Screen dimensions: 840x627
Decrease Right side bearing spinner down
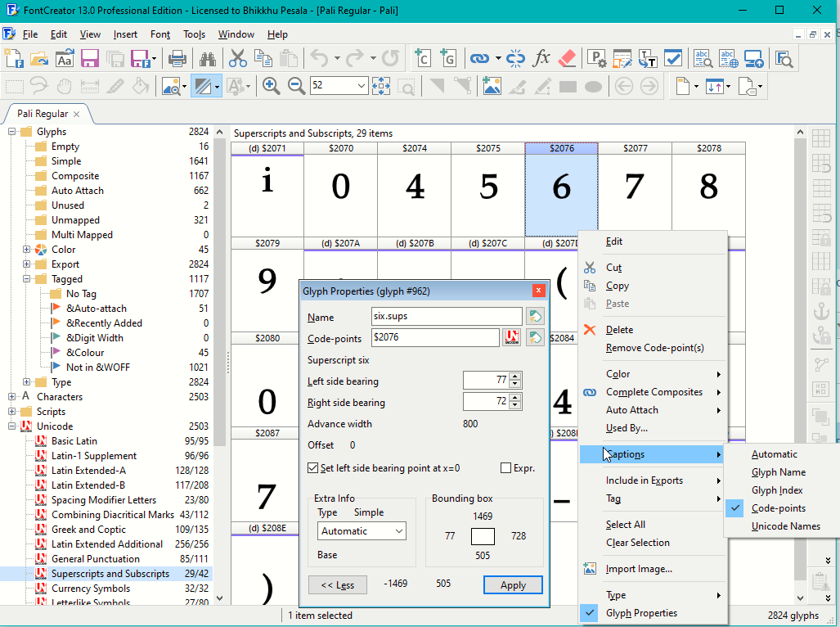pyautogui.click(x=514, y=405)
